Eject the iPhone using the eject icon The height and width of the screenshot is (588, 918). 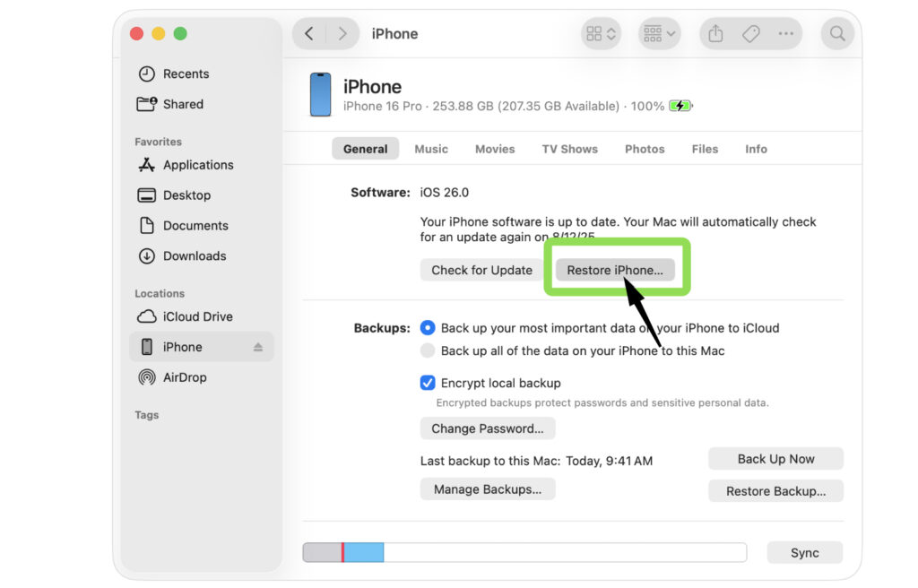coord(258,347)
